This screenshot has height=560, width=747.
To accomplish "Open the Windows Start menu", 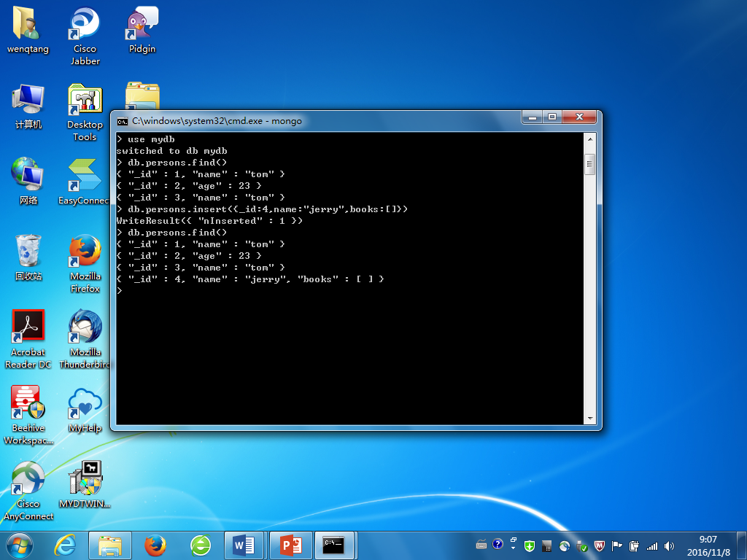I will [x=20, y=544].
